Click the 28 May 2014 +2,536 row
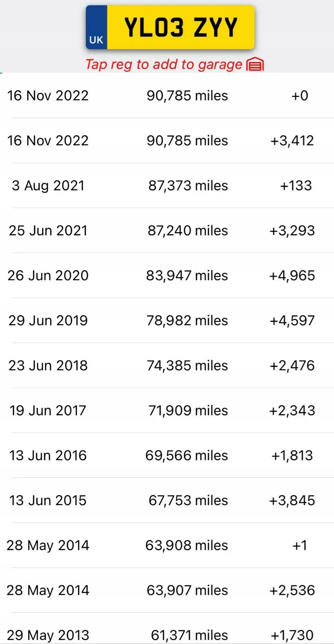The width and height of the screenshot is (334, 644). tap(167, 590)
